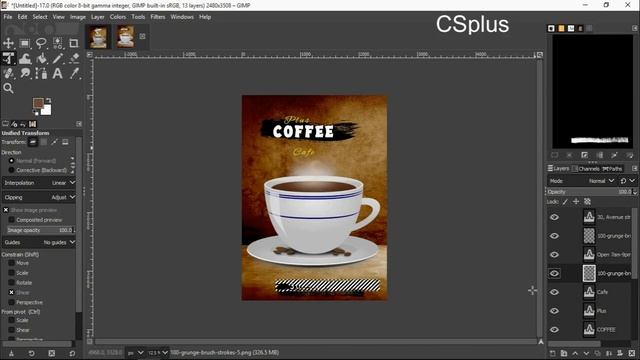Lower the selected layer one step
This screenshot has height=360, width=640.
(587, 353)
